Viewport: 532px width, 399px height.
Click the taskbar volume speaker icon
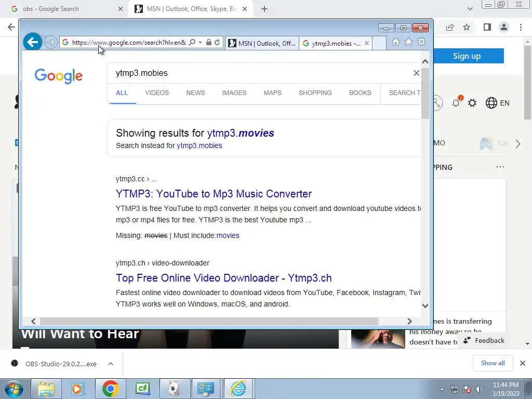click(x=480, y=389)
